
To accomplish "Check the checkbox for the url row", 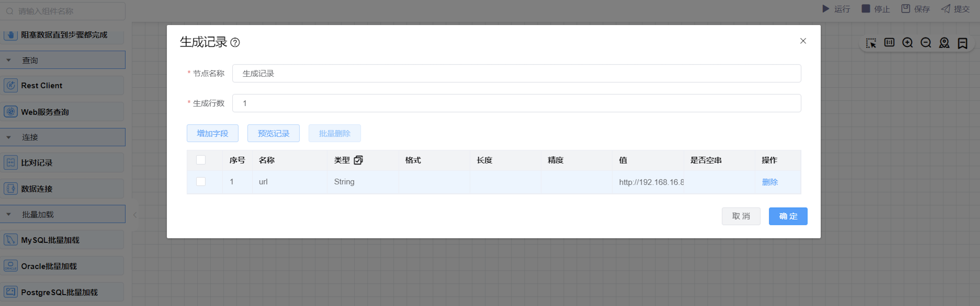I will point(201,182).
